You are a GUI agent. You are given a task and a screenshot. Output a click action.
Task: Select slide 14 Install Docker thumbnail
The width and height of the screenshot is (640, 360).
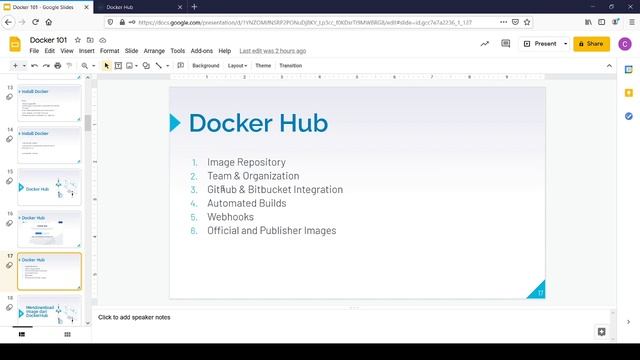point(49,145)
